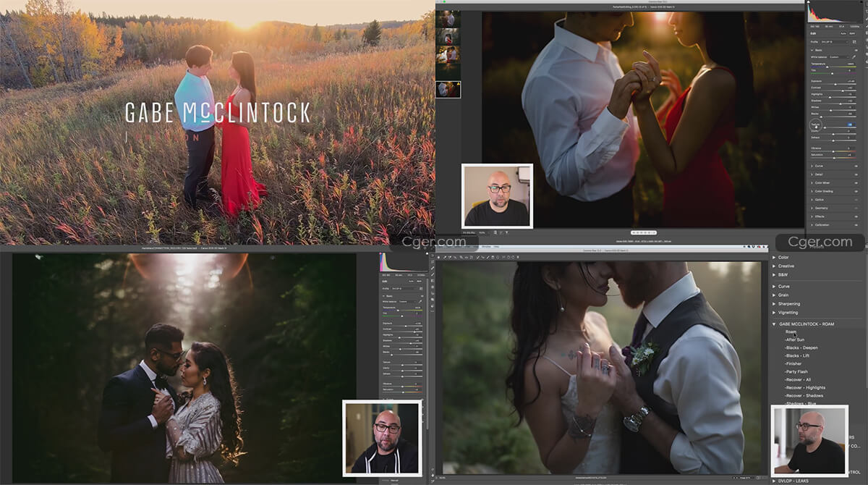
Task: Select the third filmstrip thumbnail in top-right window
Action: (448, 54)
